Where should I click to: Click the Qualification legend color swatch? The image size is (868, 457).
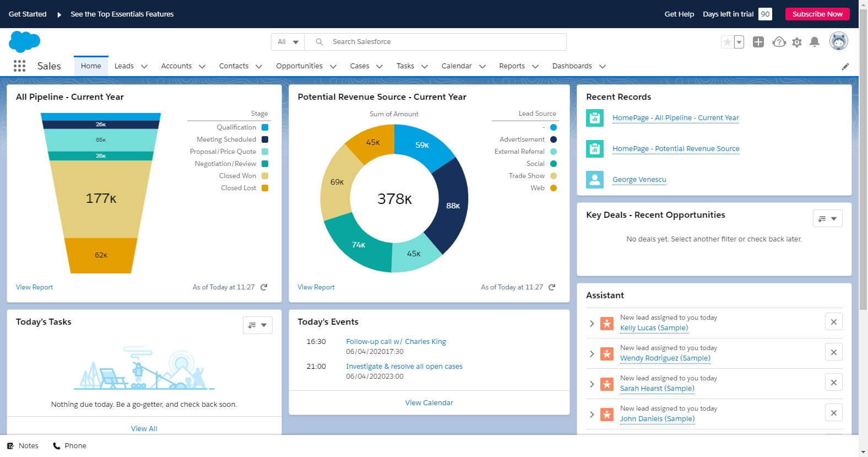265,127
